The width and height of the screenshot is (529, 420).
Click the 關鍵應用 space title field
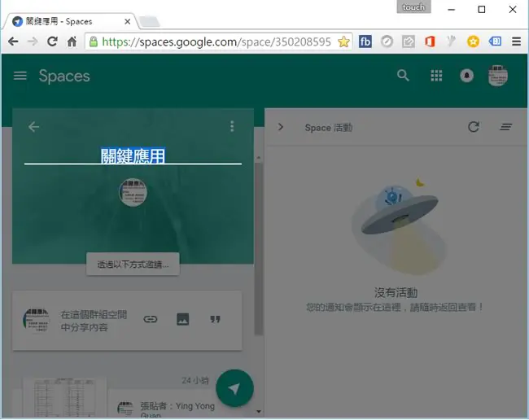click(133, 156)
